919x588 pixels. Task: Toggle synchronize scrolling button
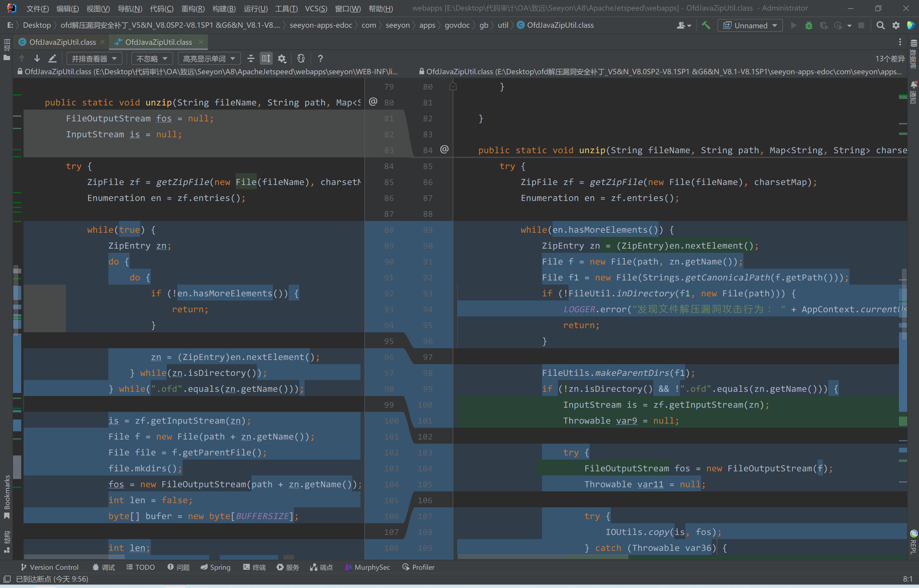tap(266, 58)
